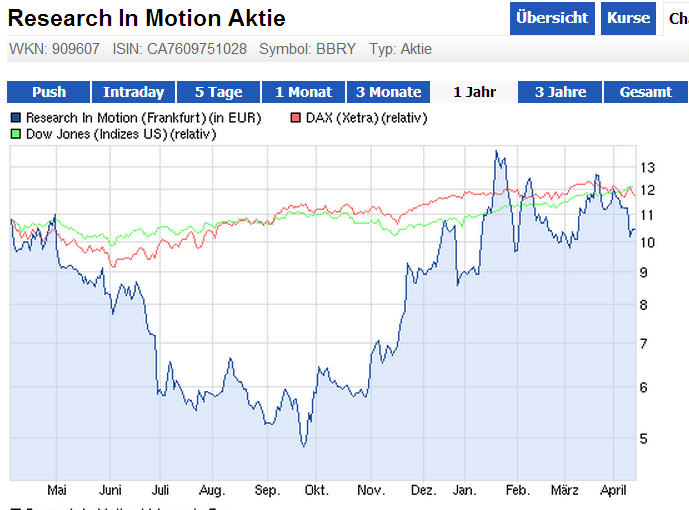Click the 10 value on the price axis
This screenshot has height=510, width=689.
click(x=647, y=242)
